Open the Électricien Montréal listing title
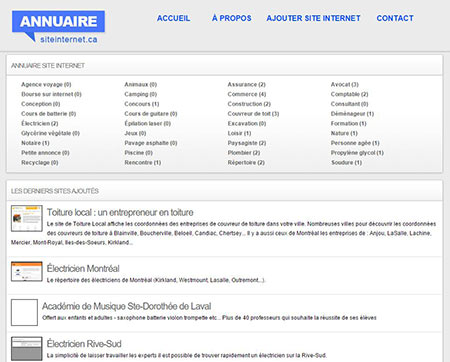Image resolution: width=450 pixels, height=362 pixels. (83, 268)
